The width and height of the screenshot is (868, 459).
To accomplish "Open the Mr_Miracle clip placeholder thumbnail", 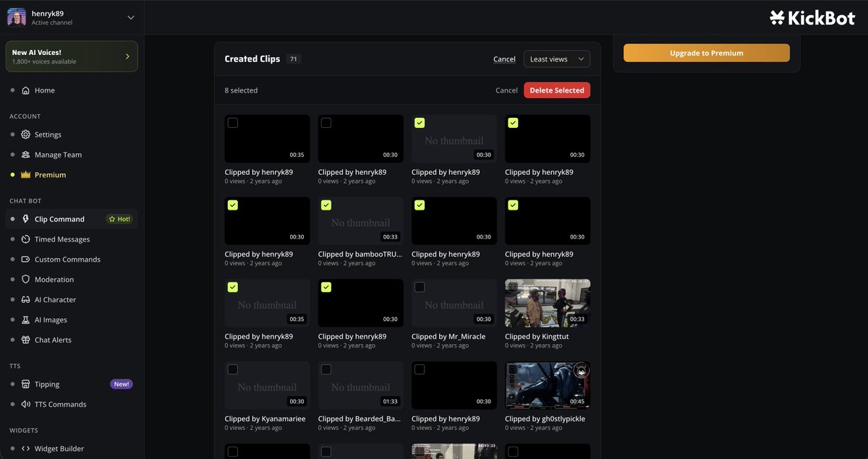I will 454,303.
